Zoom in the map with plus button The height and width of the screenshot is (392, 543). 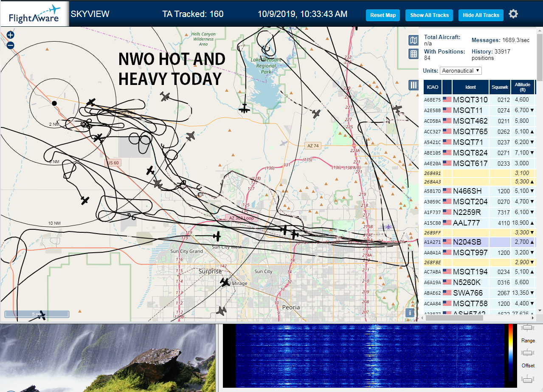coord(11,35)
